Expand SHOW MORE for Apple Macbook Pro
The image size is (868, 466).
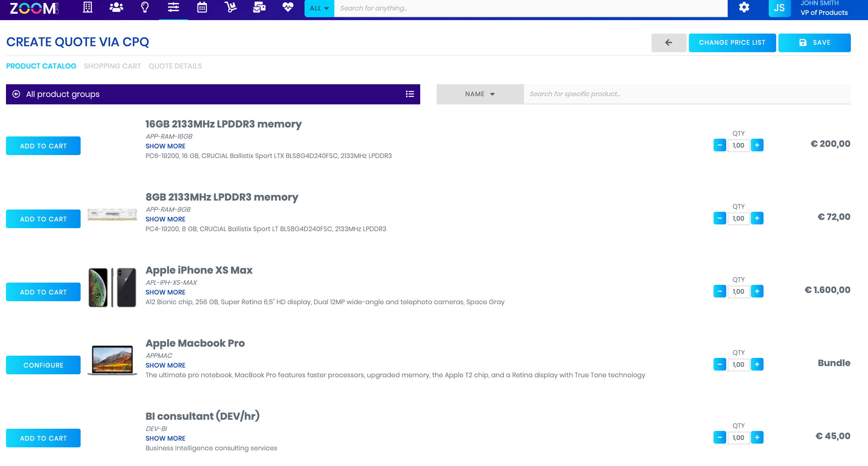165,365
